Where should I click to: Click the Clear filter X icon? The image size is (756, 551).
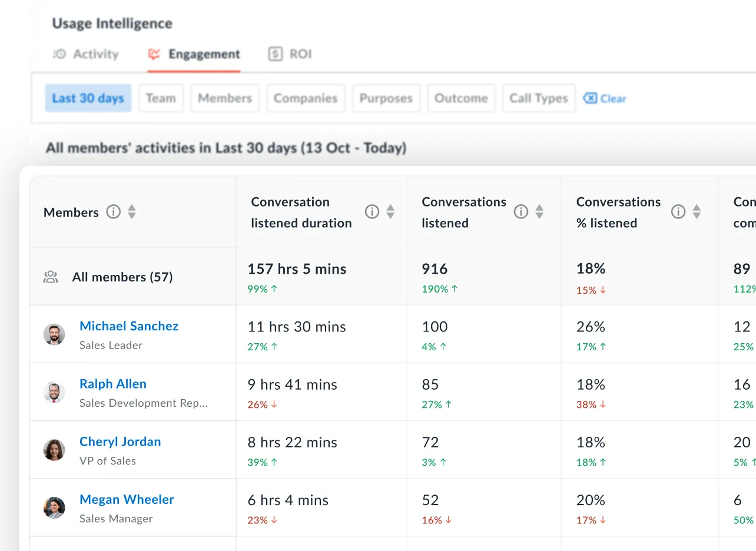coord(590,98)
